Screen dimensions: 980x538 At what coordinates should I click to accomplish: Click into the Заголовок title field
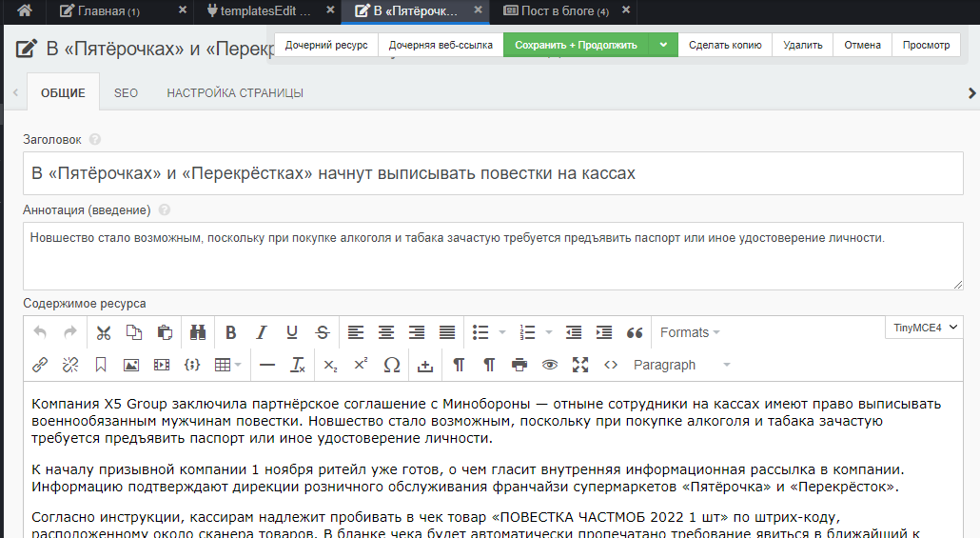[x=493, y=173]
